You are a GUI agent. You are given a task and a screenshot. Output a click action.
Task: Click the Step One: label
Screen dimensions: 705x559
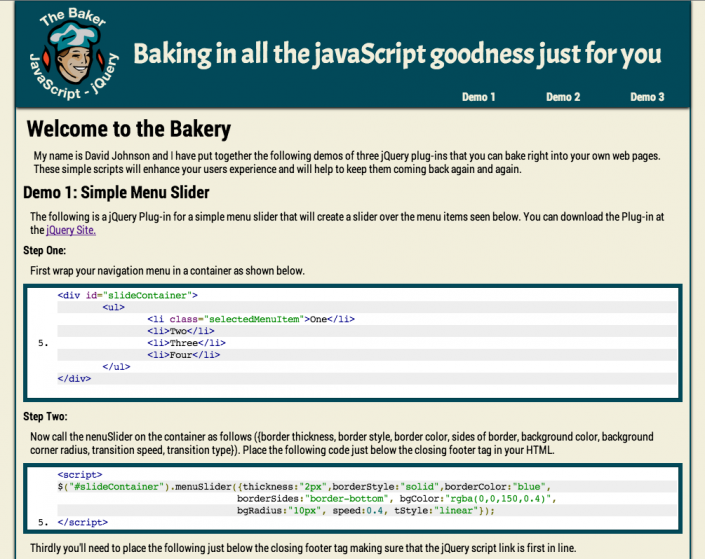click(45, 250)
